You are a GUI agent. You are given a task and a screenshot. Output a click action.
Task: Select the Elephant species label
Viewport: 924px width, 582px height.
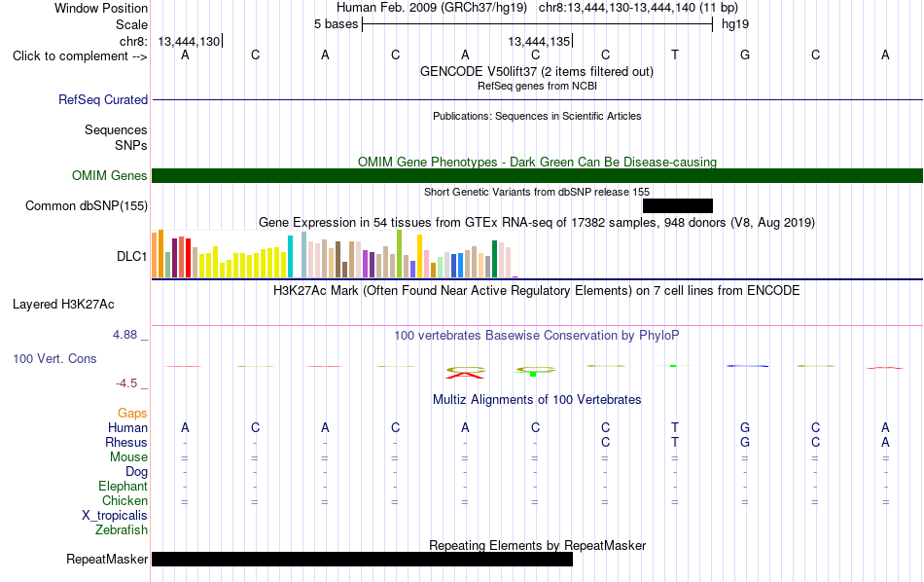coord(123,486)
